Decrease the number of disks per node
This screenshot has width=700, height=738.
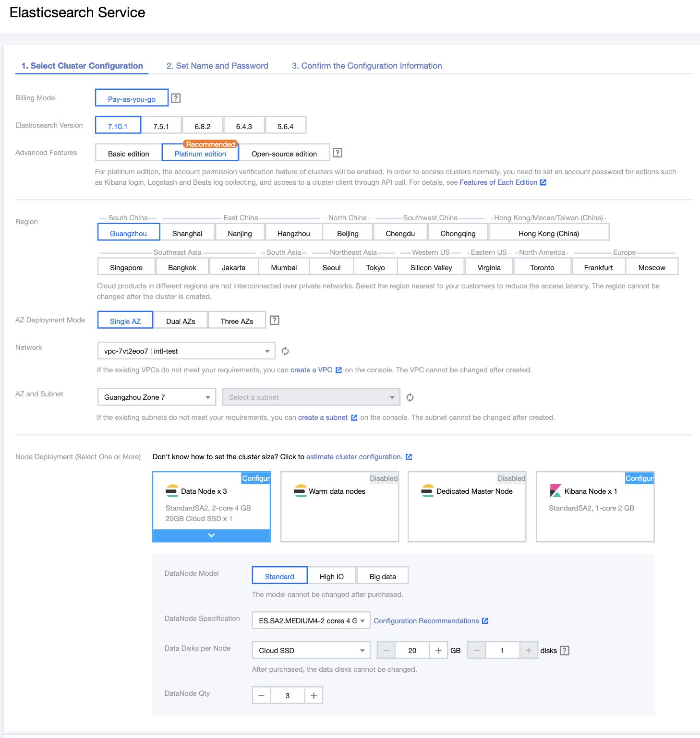[476, 651]
